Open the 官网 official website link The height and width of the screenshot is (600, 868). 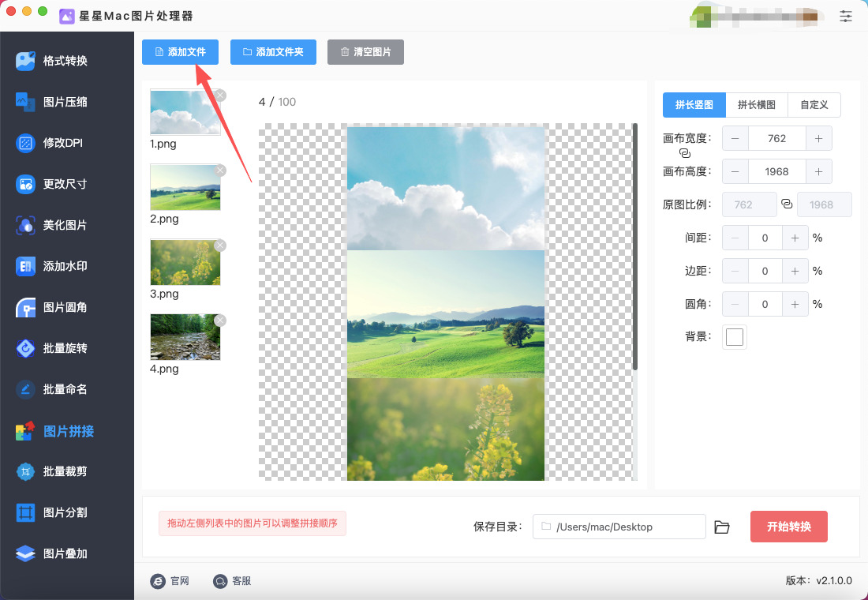tap(170, 580)
